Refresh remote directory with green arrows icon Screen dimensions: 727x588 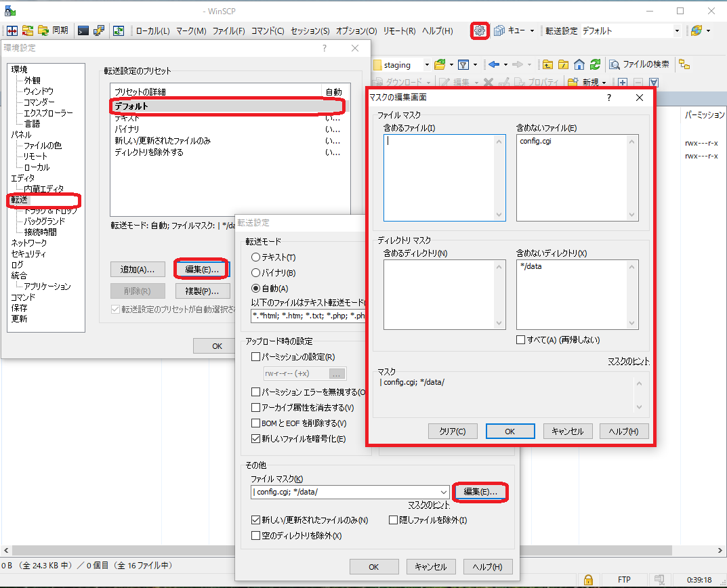pos(595,64)
